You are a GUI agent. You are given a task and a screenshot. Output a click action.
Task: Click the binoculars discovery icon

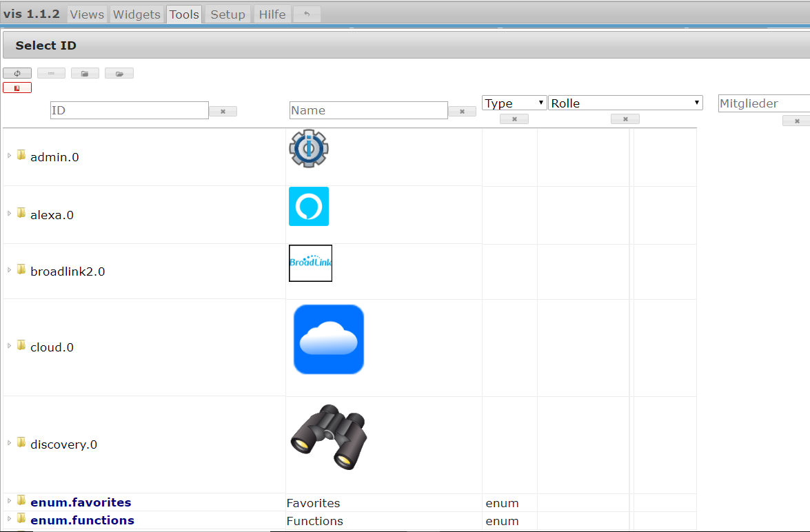329,438
